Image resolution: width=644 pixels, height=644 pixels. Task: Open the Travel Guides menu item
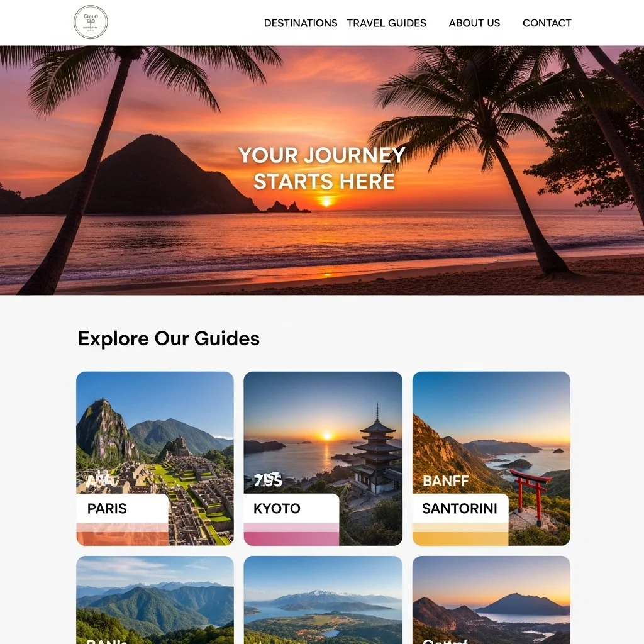387,23
